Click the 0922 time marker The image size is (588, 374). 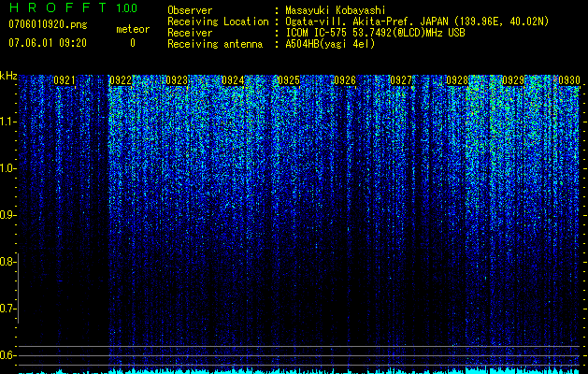click(121, 80)
